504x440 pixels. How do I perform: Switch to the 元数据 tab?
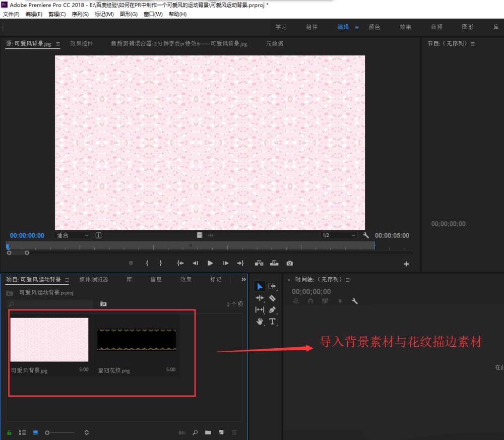pos(275,43)
